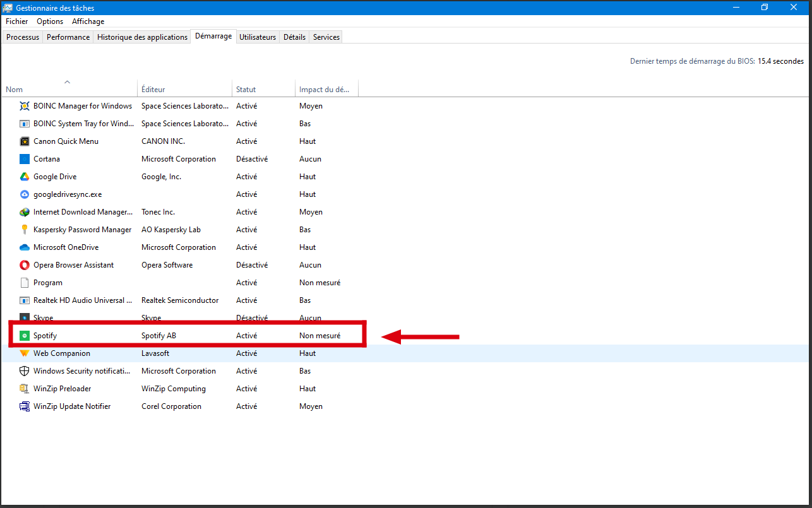The width and height of the screenshot is (812, 508).
Task: Click Bas impact in Windows Security row
Action: tap(305, 371)
